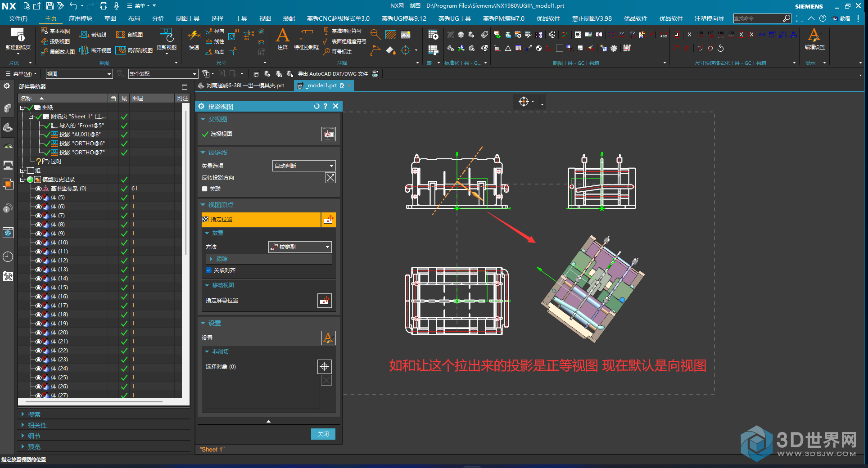Select the 基本视图 base view tool
Screen dimensions: 868x468
tap(55, 31)
